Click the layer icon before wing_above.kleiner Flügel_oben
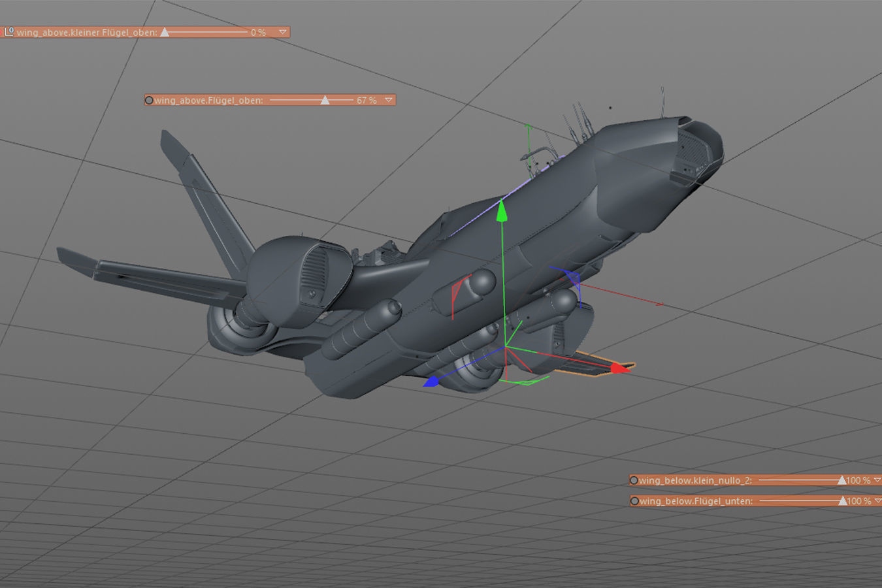 8,31
